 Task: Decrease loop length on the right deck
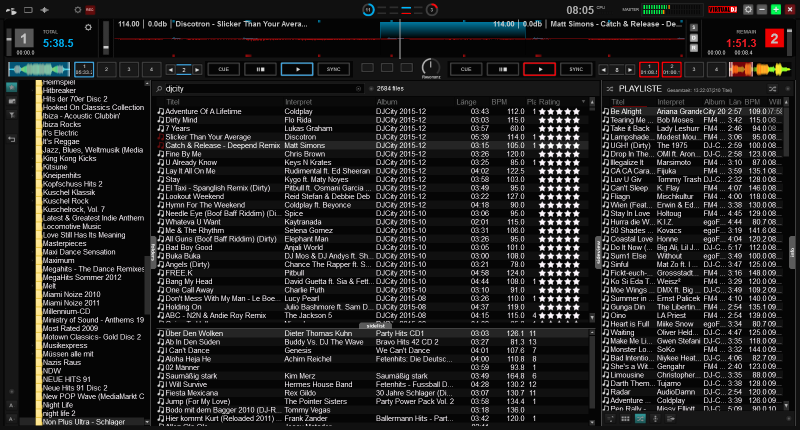pyautogui.click(x=604, y=70)
